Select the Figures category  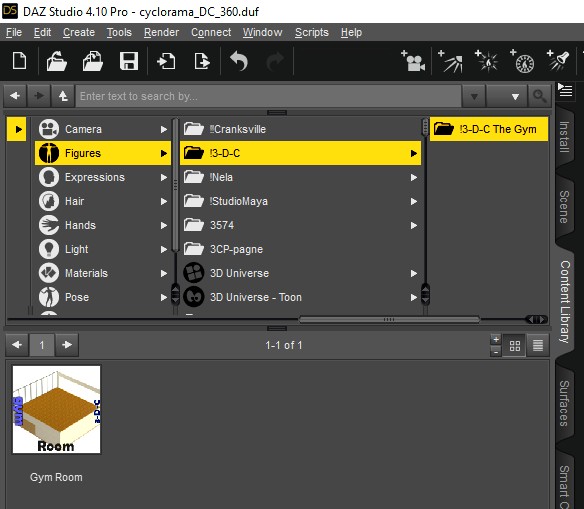click(x=103, y=153)
